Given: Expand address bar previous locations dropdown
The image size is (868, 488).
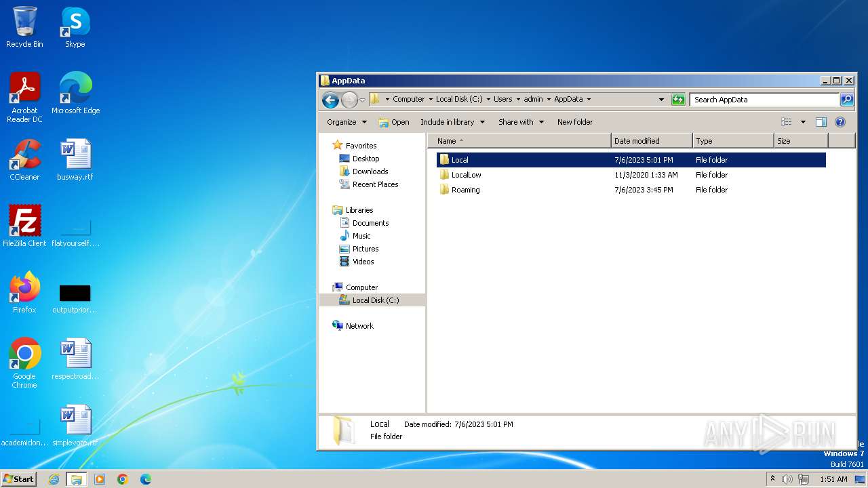Looking at the screenshot, I should pos(662,100).
